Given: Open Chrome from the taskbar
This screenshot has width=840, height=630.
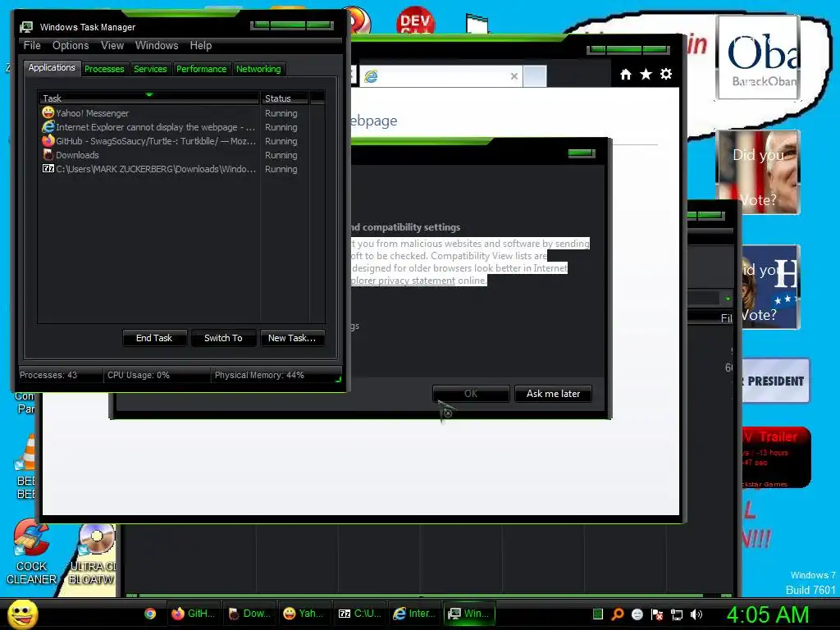Looking at the screenshot, I should click(150, 614).
